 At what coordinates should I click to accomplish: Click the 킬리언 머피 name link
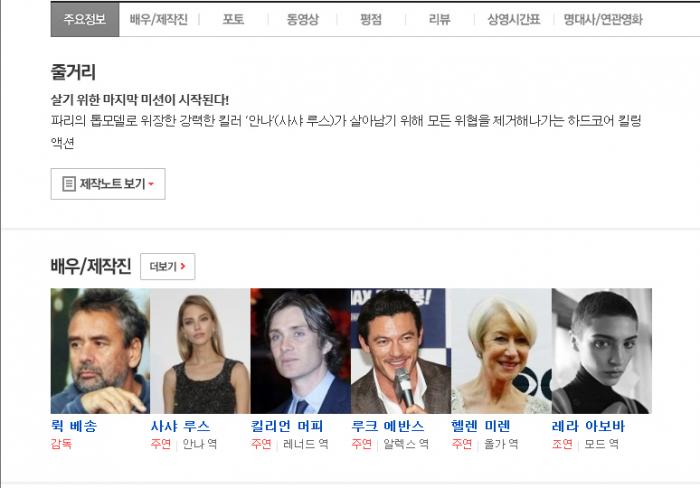pos(286,426)
